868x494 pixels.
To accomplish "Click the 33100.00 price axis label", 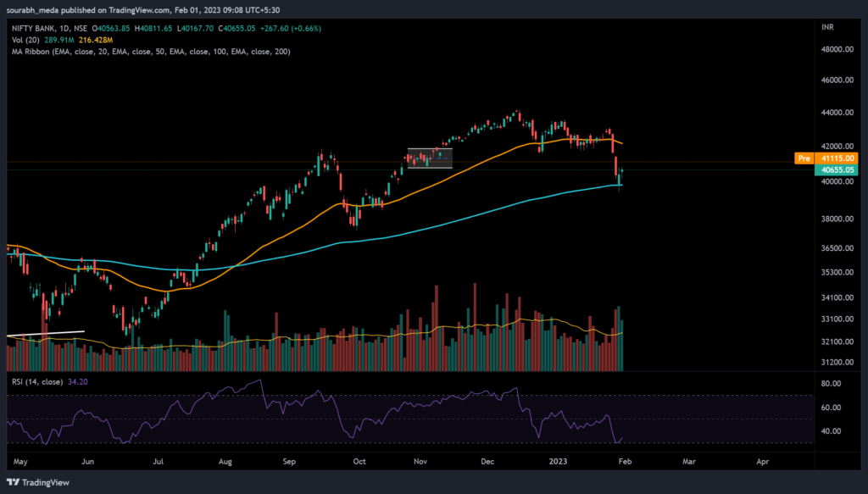I will tap(837, 319).
